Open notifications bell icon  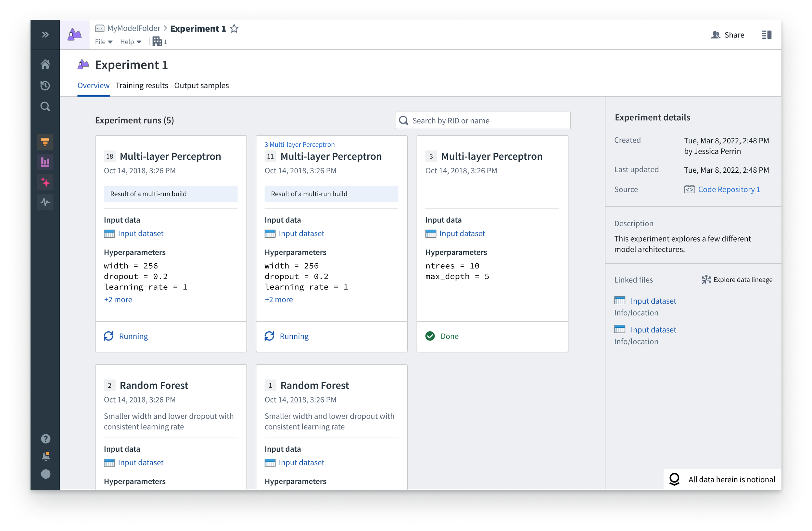pyautogui.click(x=45, y=456)
